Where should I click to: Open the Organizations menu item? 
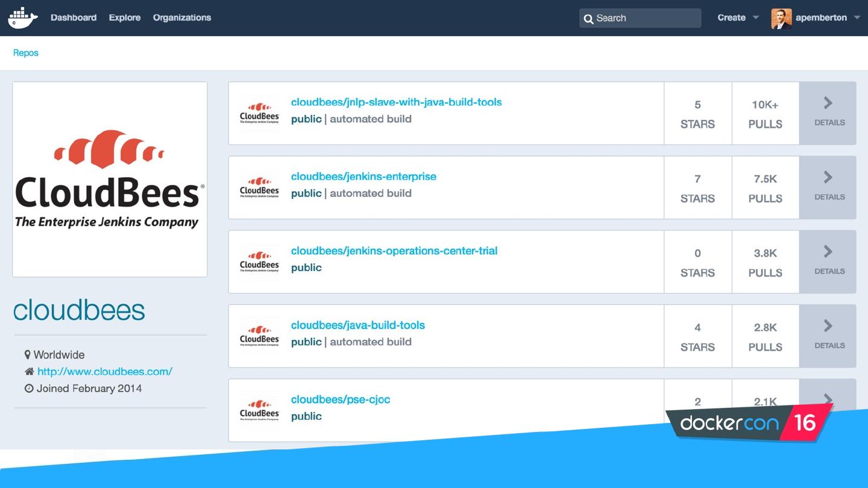tap(182, 18)
